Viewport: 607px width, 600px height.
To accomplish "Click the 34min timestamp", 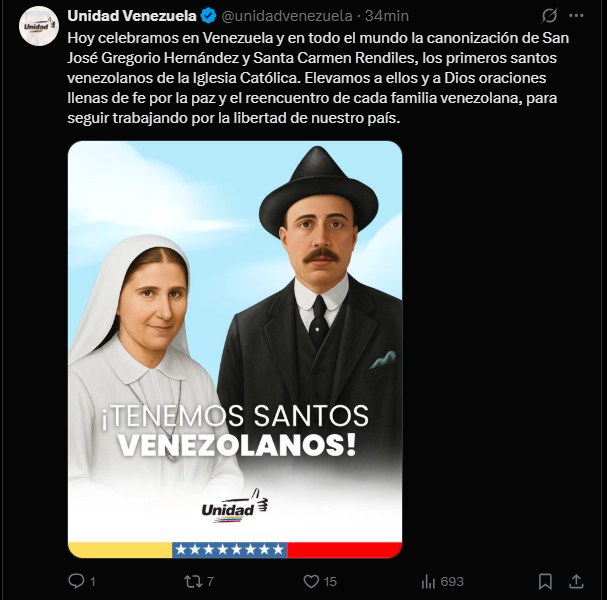I will point(387,16).
